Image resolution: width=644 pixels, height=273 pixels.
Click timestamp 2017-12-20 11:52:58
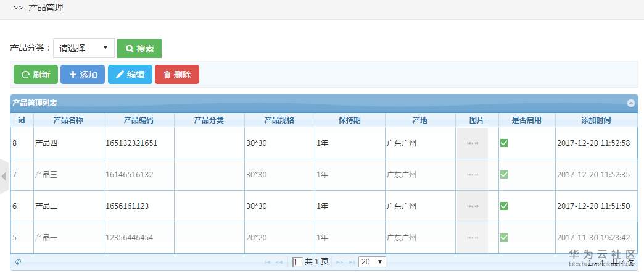coord(593,143)
